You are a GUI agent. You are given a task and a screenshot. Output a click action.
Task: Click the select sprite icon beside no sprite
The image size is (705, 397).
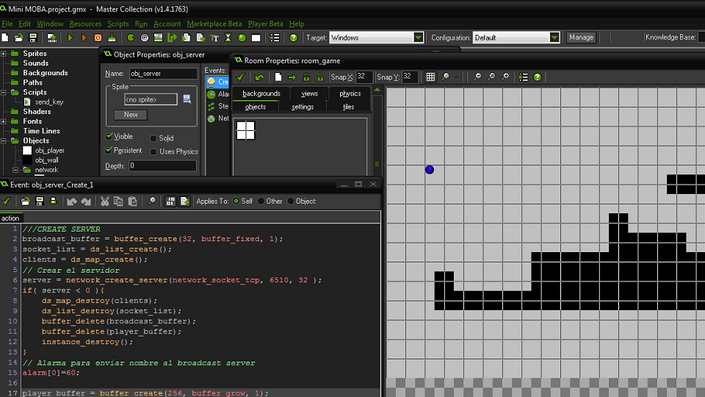187,99
